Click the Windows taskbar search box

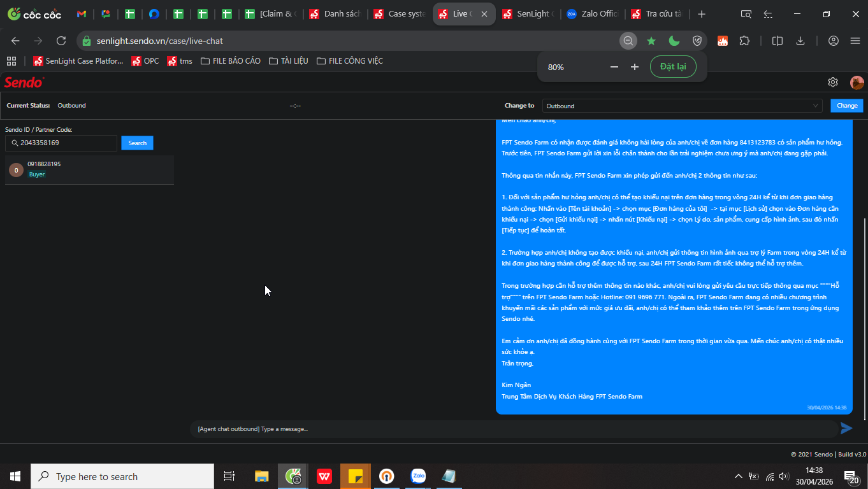pos(122,476)
